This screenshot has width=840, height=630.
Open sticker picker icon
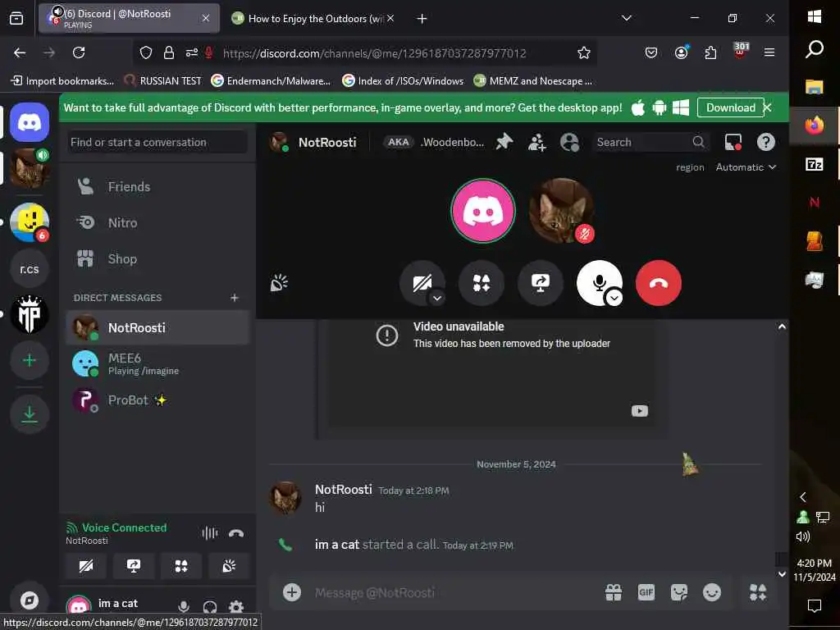(x=678, y=592)
